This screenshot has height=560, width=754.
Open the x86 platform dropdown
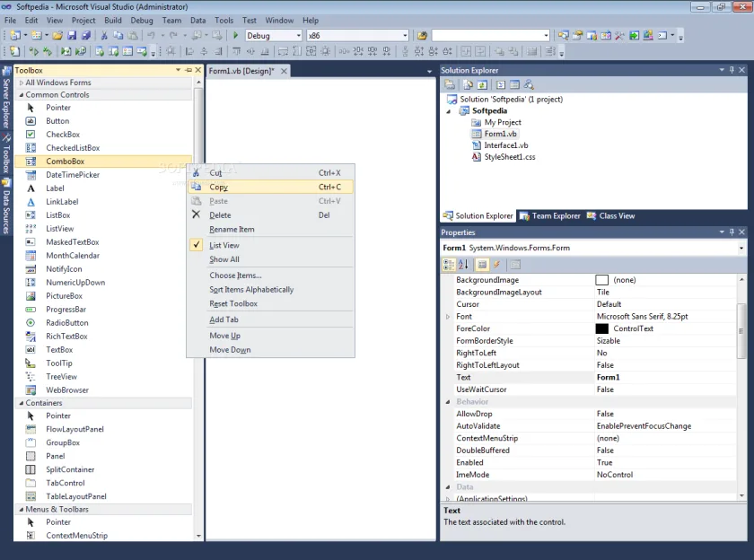point(405,36)
